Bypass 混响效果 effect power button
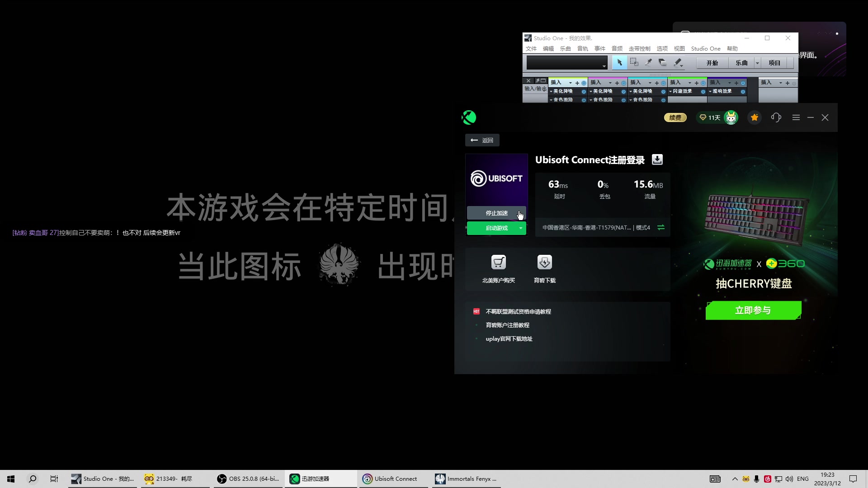868x488 pixels. pos(743,92)
